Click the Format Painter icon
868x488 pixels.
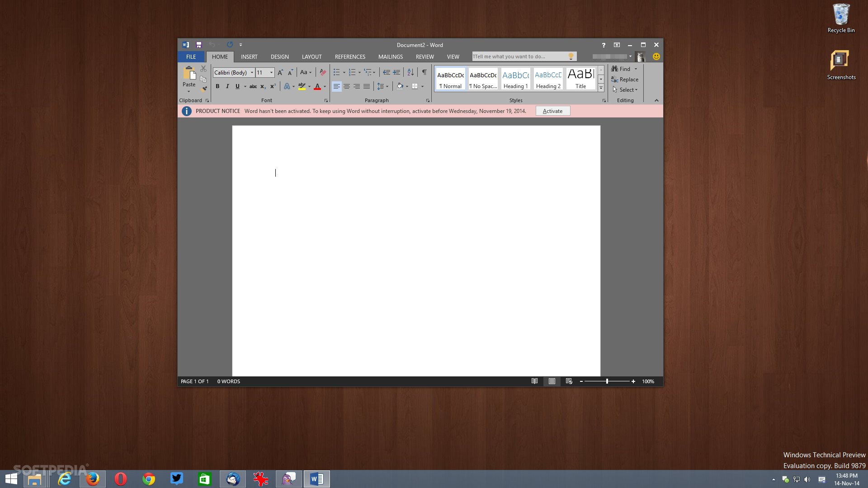pyautogui.click(x=204, y=89)
